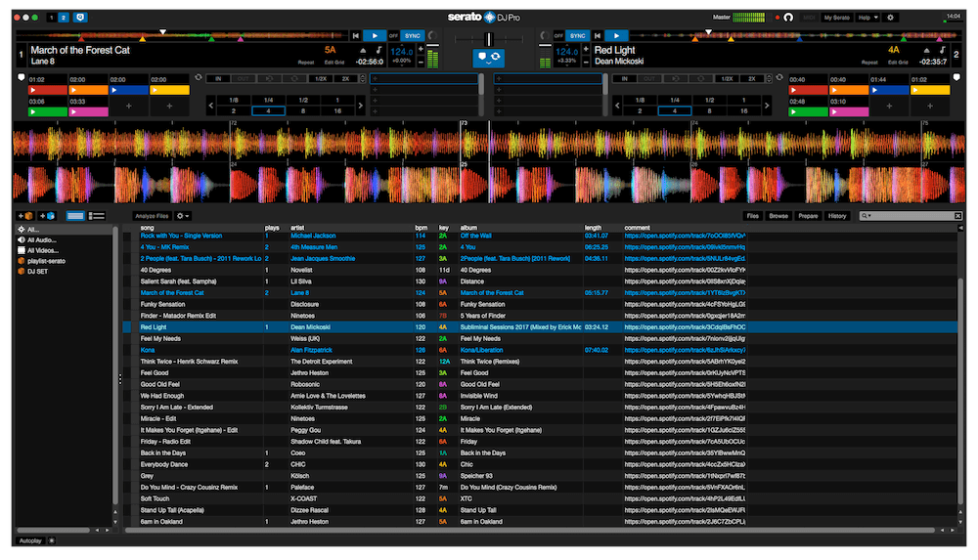Viewport: 978px width, 560px height.
Task: Add new smart crate with blue icon
Action: (x=47, y=216)
